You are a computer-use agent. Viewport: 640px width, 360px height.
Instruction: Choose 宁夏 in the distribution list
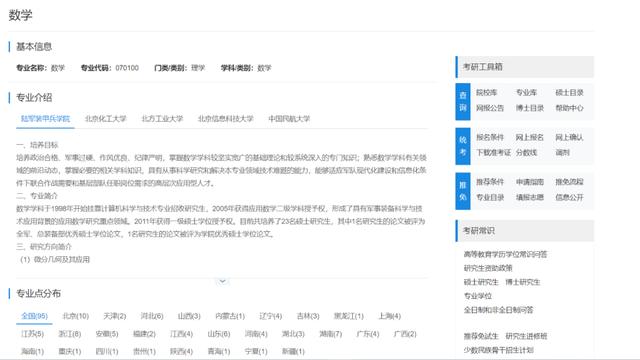[x=256, y=351]
